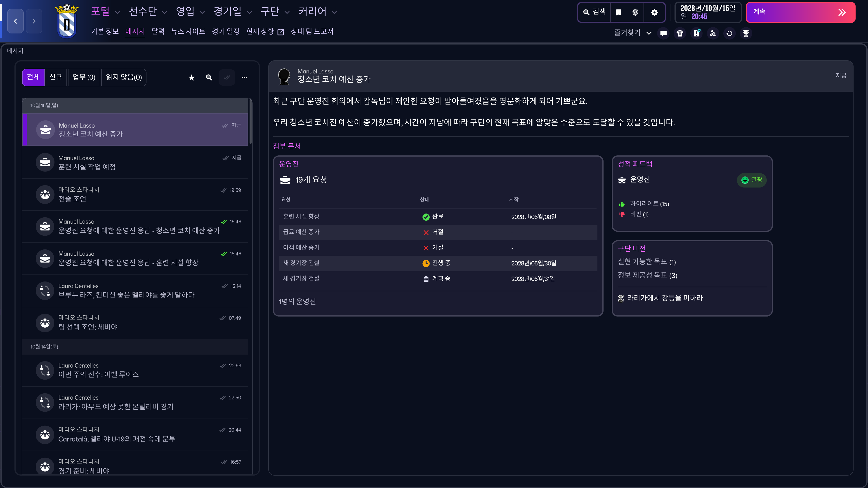Open settings gear icon
Screen dimensions: 868x488
coord(654,12)
